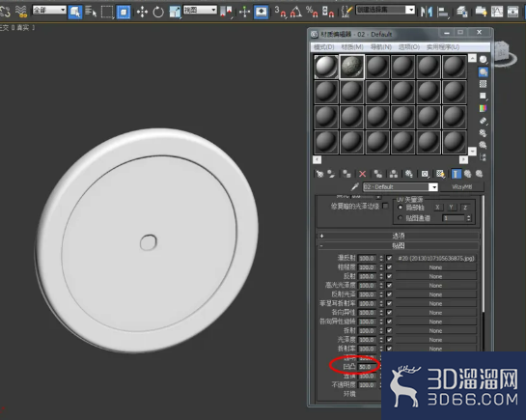Open the 模式(D) menu
The width and height of the screenshot is (526, 420).
click(x=323, y=47)
